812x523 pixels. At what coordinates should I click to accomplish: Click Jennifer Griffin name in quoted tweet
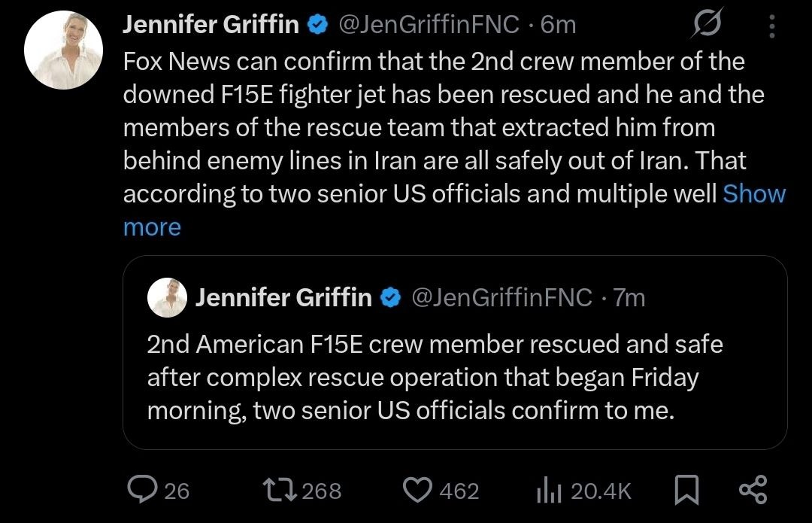tap(283, 297)
